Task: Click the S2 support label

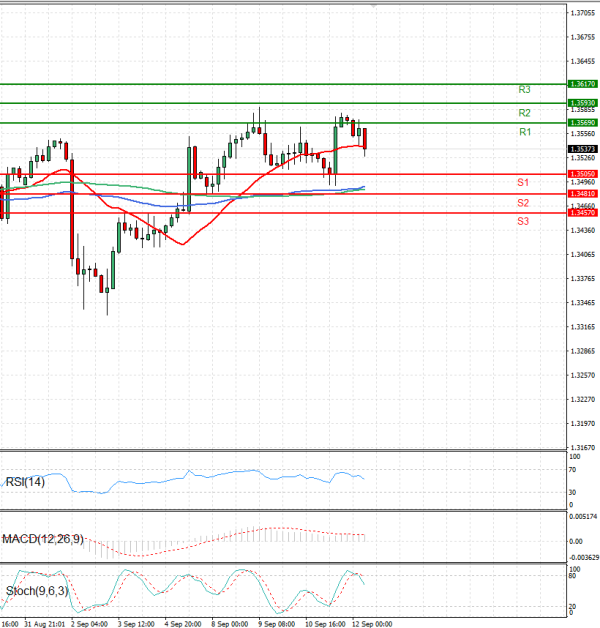Action: tap(523, 203)
